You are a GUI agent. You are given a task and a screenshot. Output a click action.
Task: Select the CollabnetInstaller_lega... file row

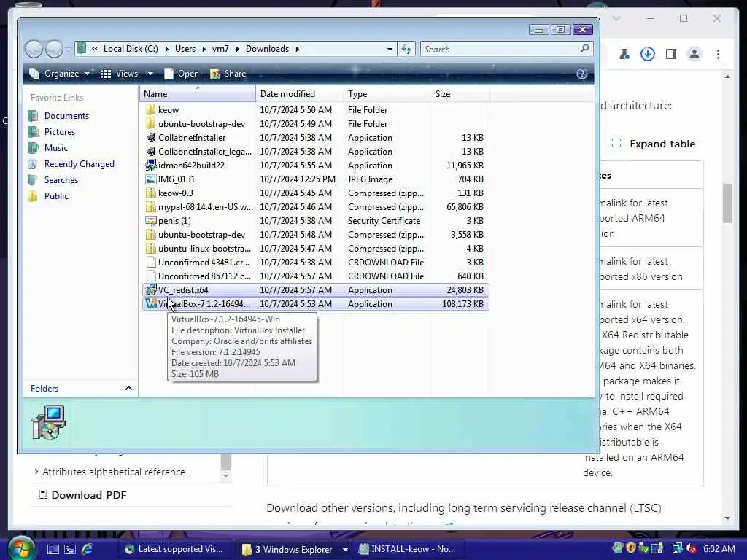tap(315, 152)
